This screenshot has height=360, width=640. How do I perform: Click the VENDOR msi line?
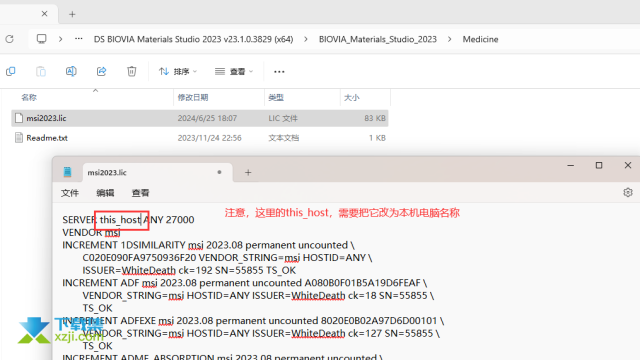click(x=91, y=233)
